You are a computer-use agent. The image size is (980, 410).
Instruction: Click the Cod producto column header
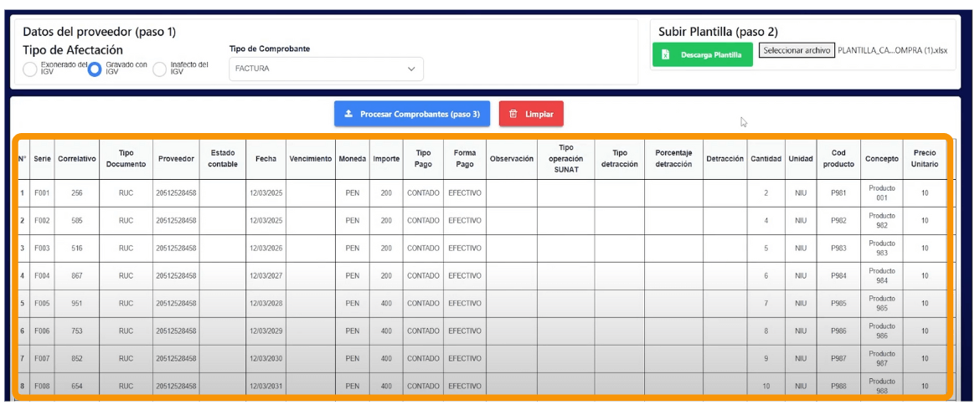tap(838, 159)
